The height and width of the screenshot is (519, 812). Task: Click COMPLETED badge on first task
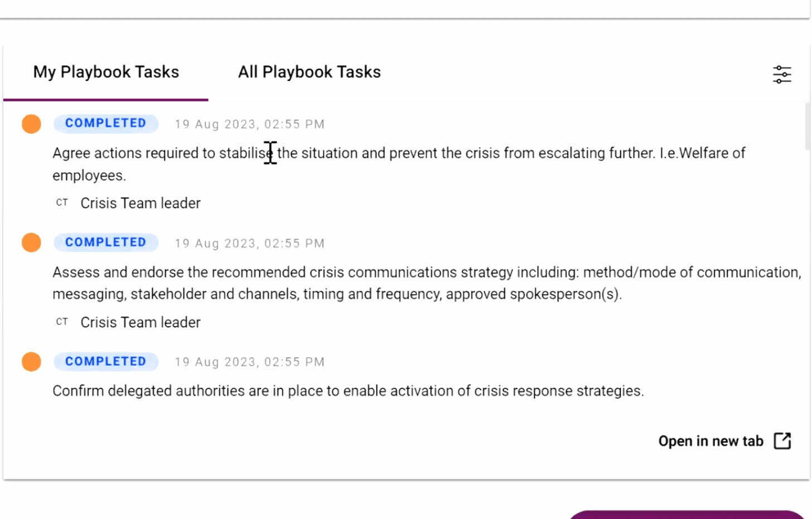pyautogui.click(x=106, y=123)
